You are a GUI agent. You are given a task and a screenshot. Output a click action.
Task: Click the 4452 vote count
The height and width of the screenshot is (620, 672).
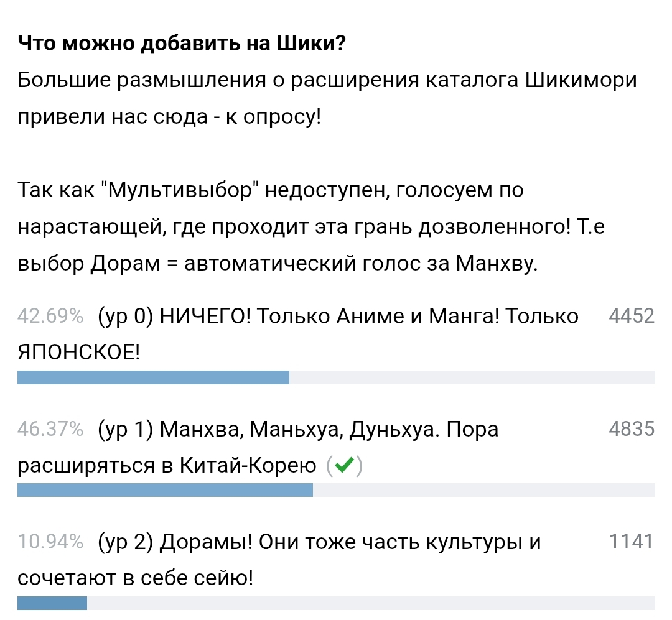point(632,317)
